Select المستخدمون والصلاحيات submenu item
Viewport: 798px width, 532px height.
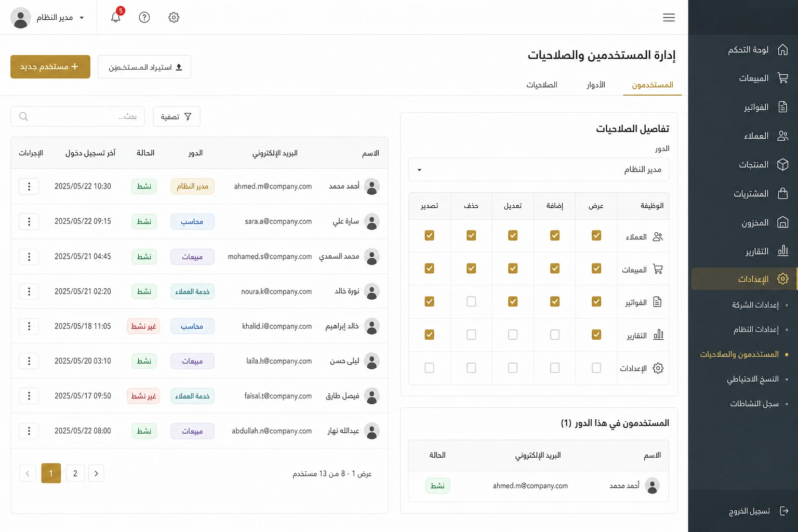pyautogui.click(x=739, y=354)
